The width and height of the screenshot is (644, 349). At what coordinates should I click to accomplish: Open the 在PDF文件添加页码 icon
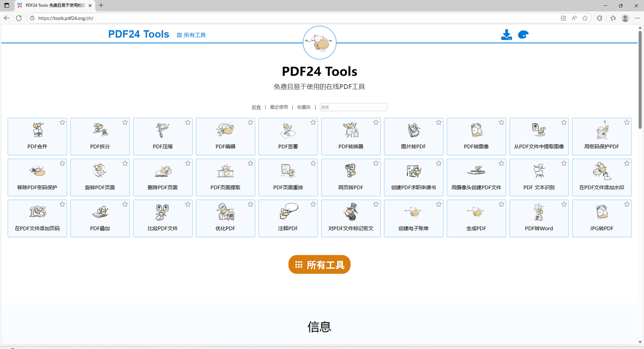click(38, 212)
